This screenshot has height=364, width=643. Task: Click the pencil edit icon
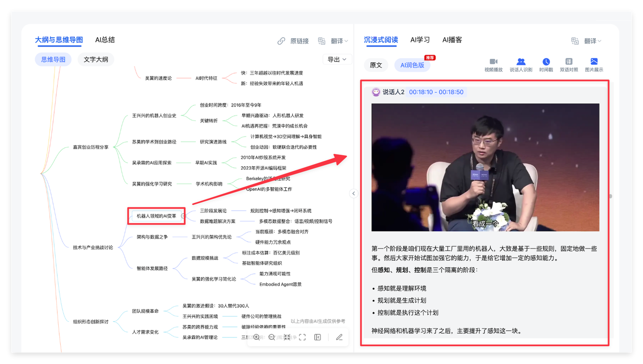click(x=339, y=337)
